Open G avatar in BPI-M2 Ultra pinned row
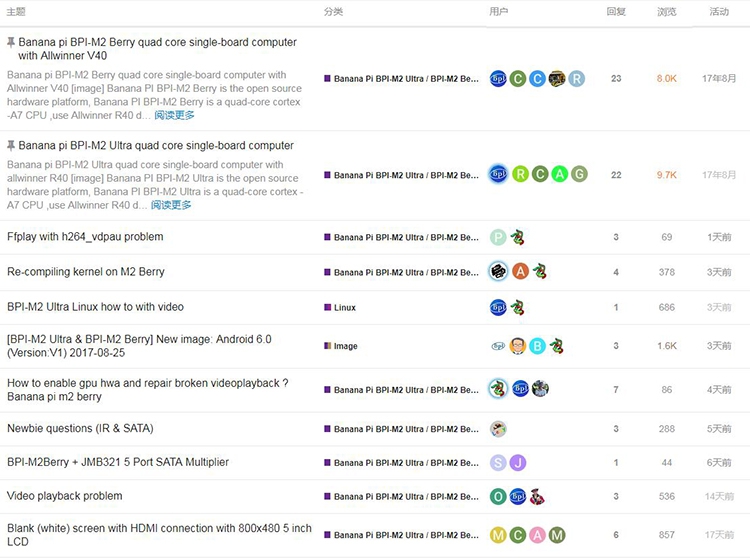Screen dimensions: 750x559 579,174
